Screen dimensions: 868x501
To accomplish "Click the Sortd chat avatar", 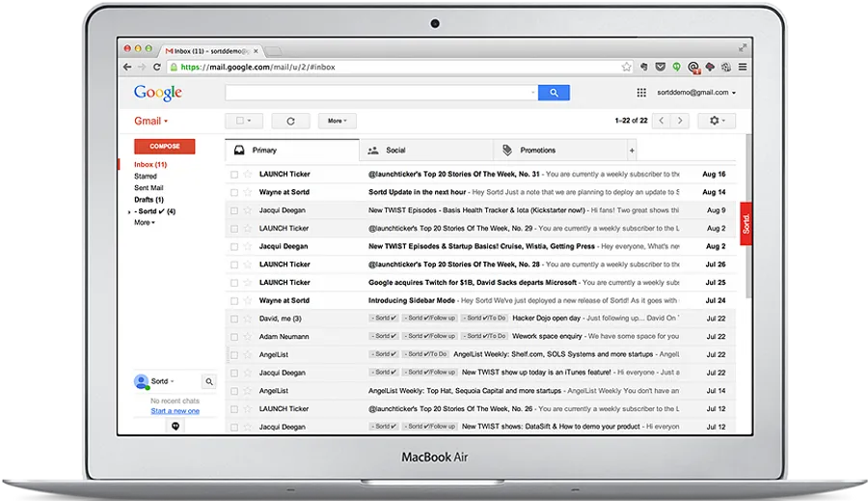I will pos(141,381).
